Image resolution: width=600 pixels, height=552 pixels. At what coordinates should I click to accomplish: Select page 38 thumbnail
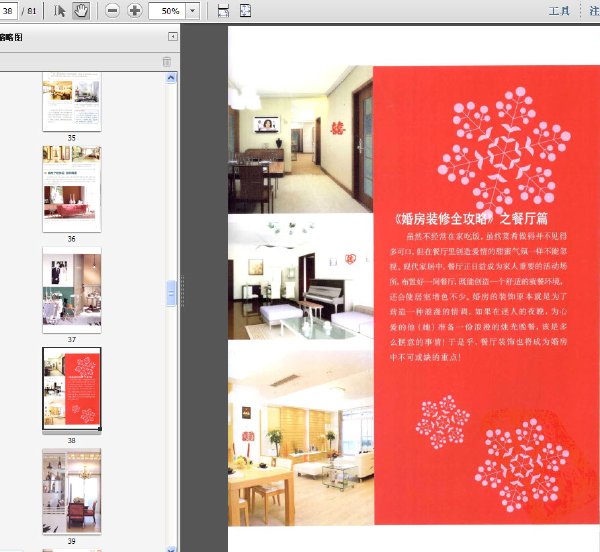point(72,389)
